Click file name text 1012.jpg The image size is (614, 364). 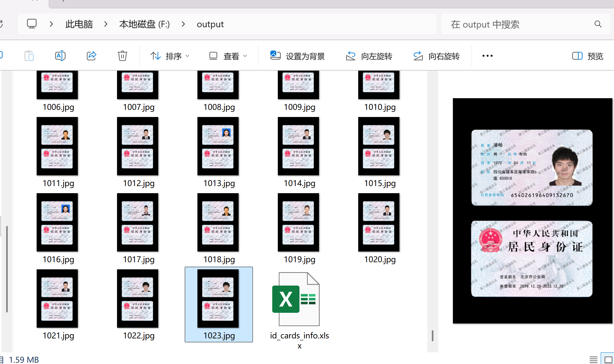(139, 183)
